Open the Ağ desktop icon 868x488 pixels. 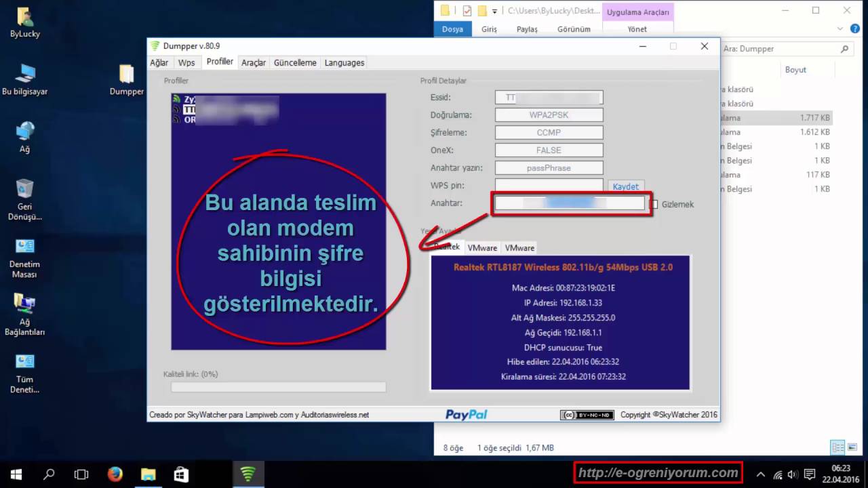[25, 138]
